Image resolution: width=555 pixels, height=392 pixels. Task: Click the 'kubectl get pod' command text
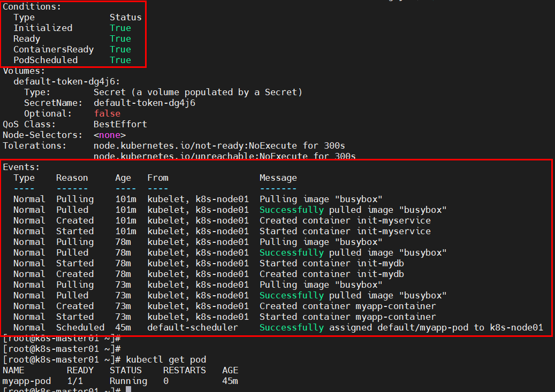coord(166,360)
